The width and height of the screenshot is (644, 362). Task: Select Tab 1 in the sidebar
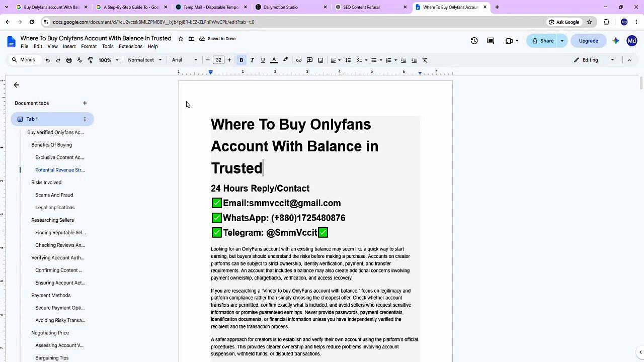pos(52,119)
